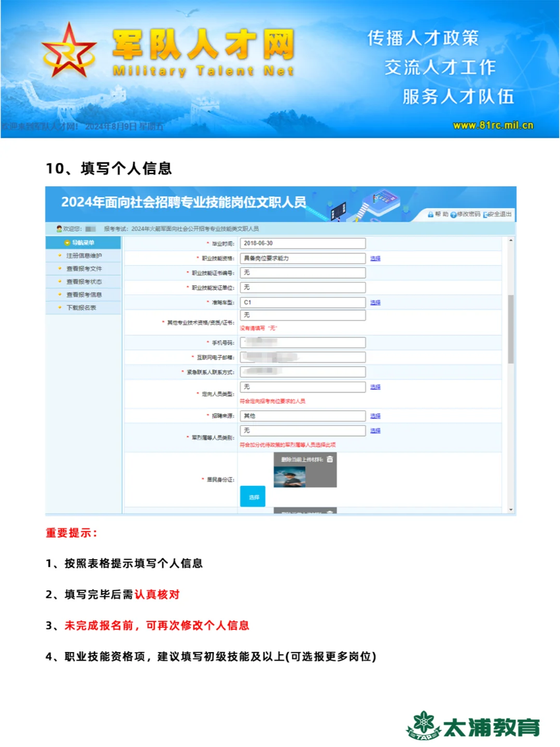
Task: Click the 准驾车型 field showing C1
Action: (303, 302)
